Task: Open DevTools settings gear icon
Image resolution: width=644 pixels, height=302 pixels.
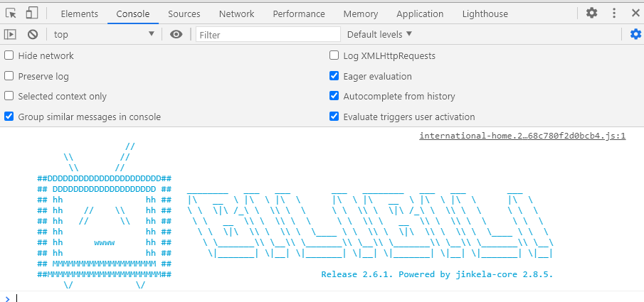Action: (x=591, y=13)
